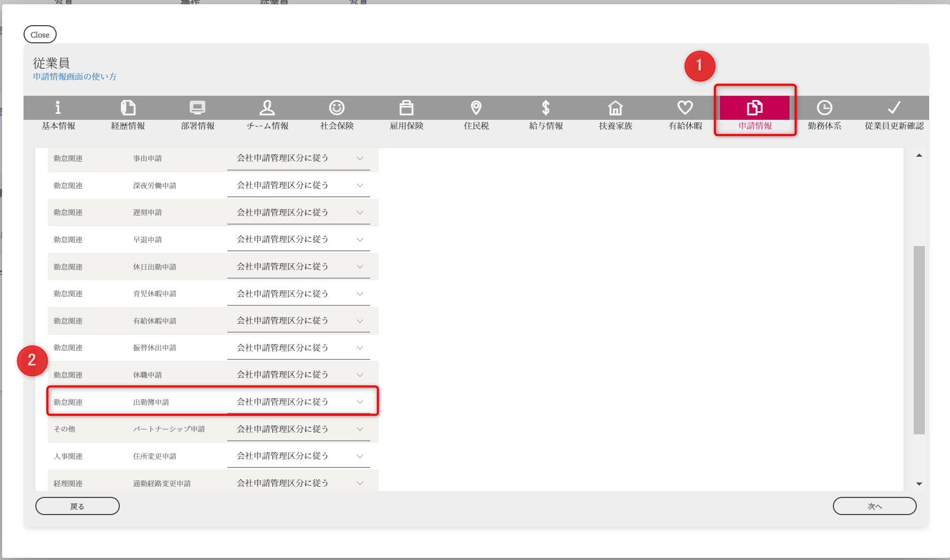The width and height of the screenshot is (950, 560).
Task: Expand the 住所変更申請 setting dropdown
Action: (x=298, y=456)
